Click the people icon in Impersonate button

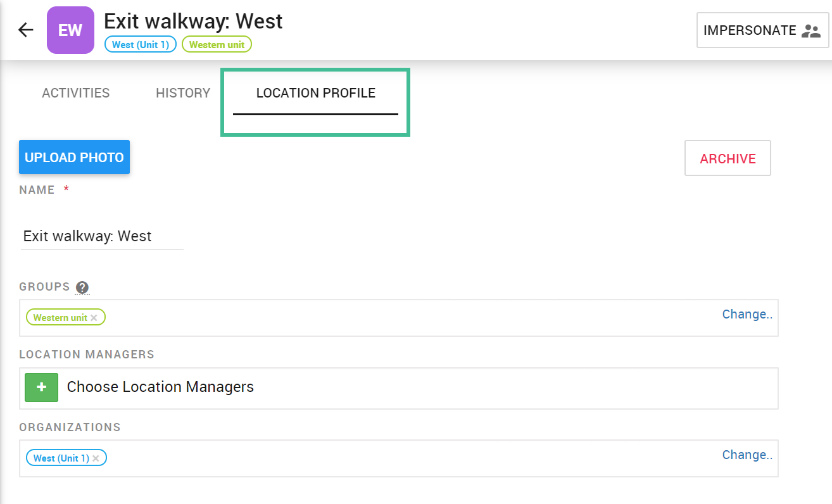click(x=810, y=30)
